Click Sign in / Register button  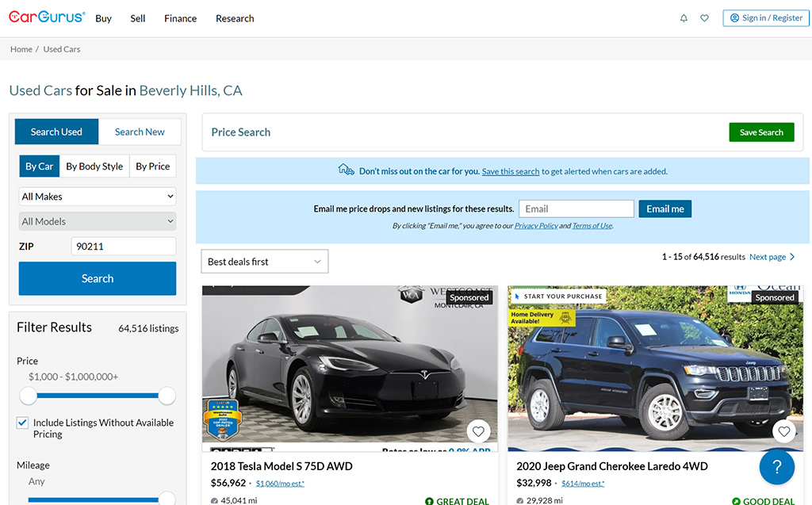766,17
